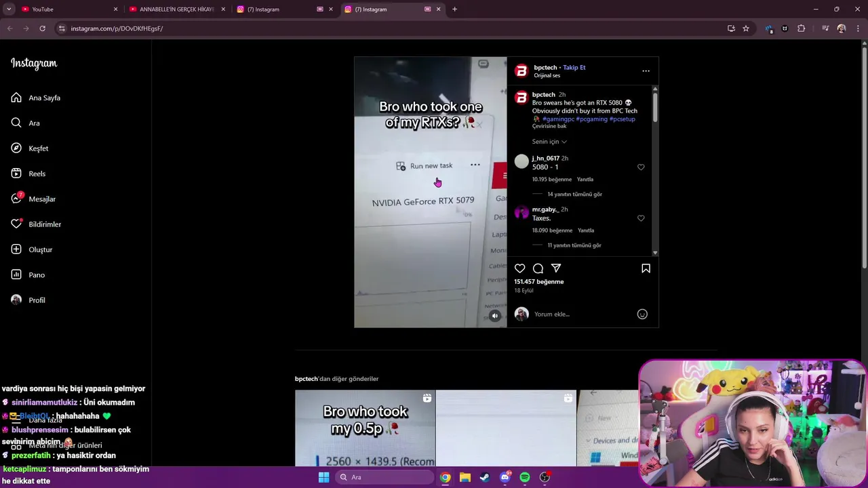868x488 pixels.
Task: Click the Oluştur plus icon
Action: click(16, 249)
